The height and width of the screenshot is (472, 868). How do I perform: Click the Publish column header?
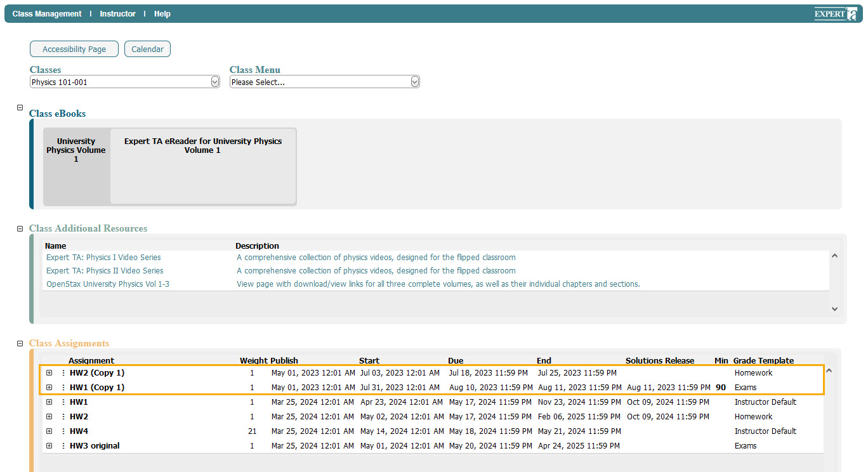[284, 361]
